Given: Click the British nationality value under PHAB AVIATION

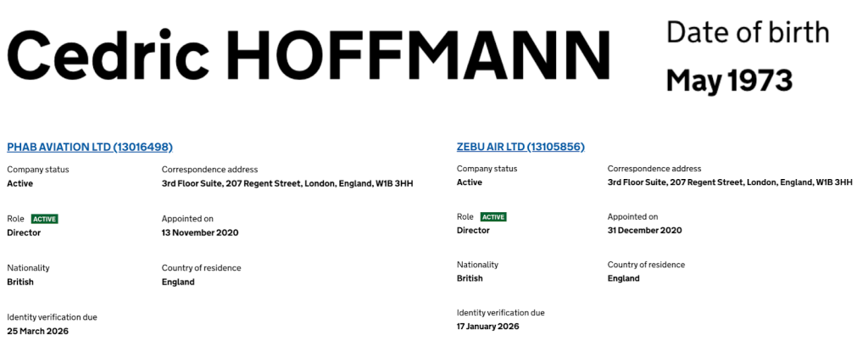Looking at the screenshot, I should click(x=20, y=282).
